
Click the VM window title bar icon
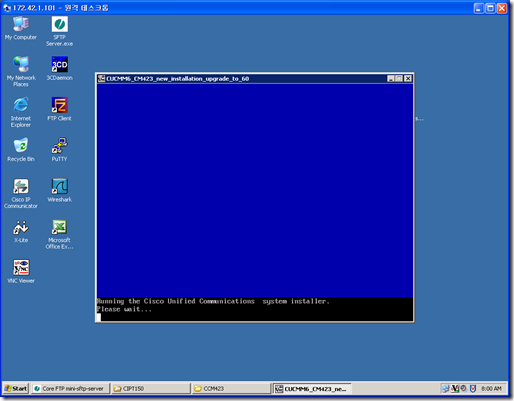[101, 78]
